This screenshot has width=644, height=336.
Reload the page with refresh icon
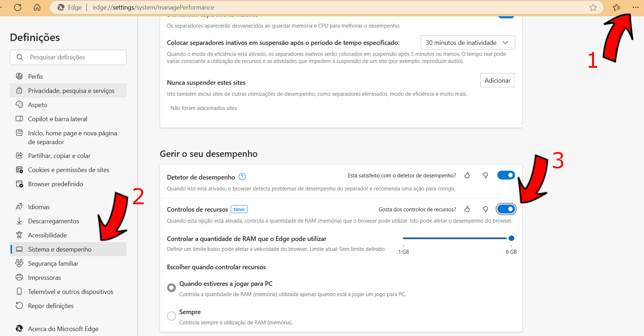[18, 7]
